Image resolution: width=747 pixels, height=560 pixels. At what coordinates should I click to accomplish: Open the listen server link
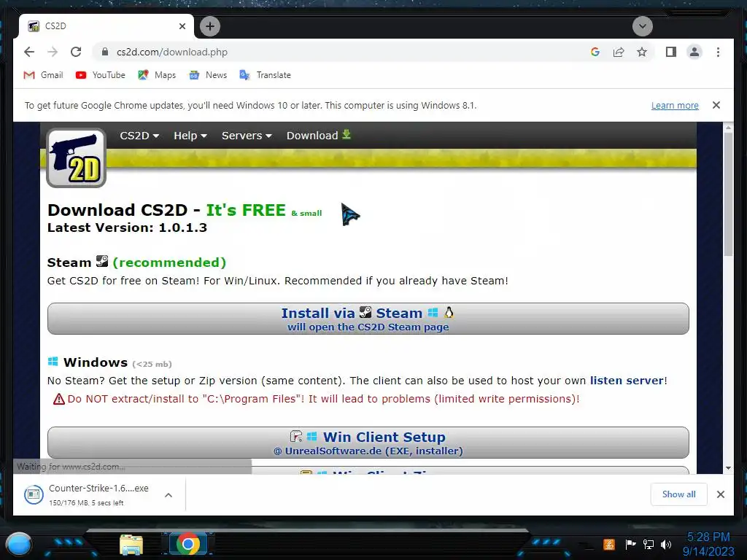(x=627, y=381)
